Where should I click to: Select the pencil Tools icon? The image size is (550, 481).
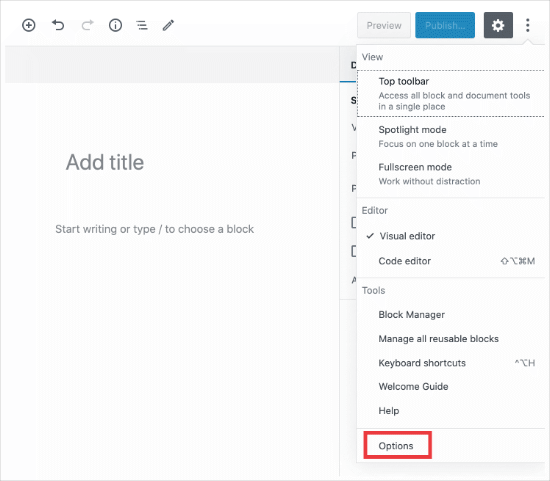coord(168,25)
